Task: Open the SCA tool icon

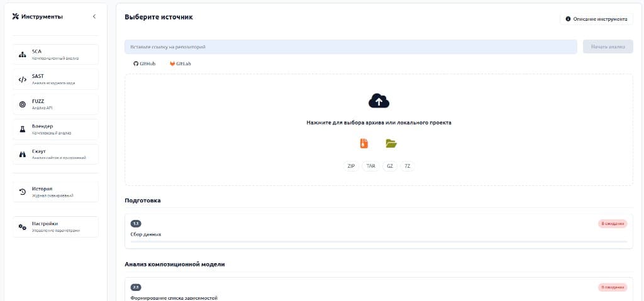Action: (23, 55)
